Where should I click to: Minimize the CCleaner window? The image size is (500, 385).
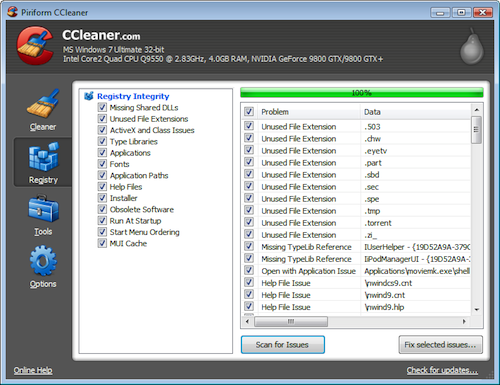(x=440, y=13)
